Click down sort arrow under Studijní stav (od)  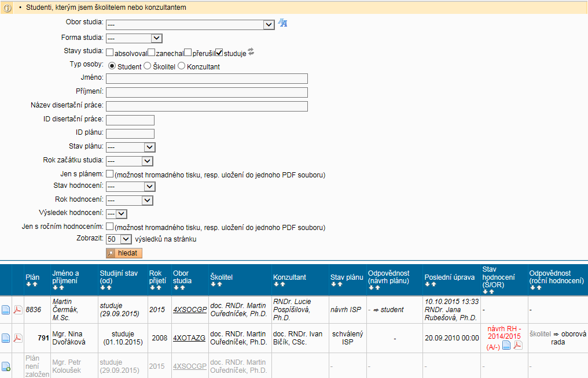pyautogui.click(x=103, y=288)
